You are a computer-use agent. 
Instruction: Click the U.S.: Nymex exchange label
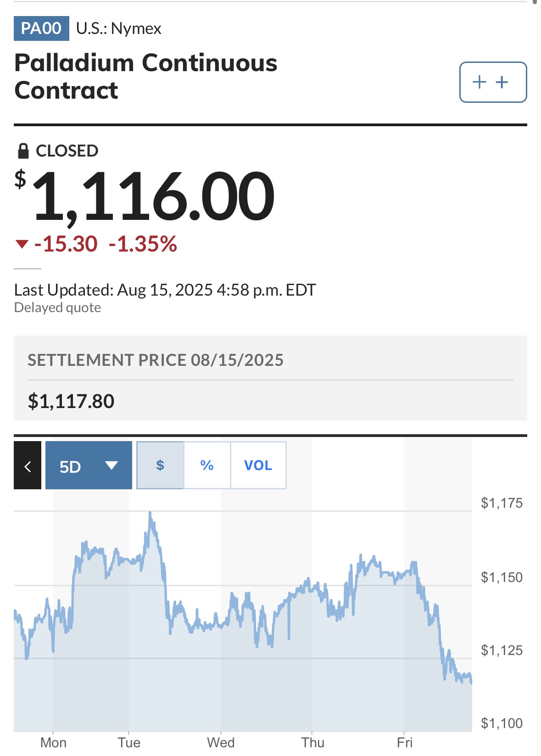coord(119,28)
